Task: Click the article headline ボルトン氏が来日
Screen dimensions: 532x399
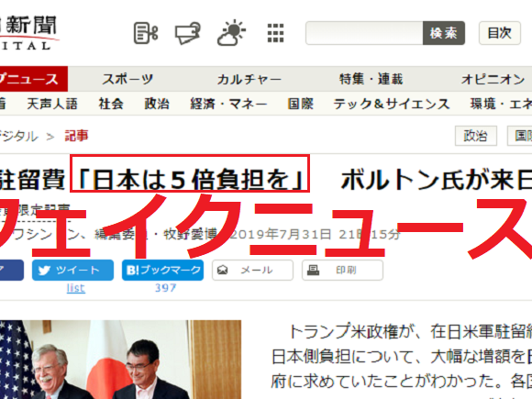Action: 437,180
